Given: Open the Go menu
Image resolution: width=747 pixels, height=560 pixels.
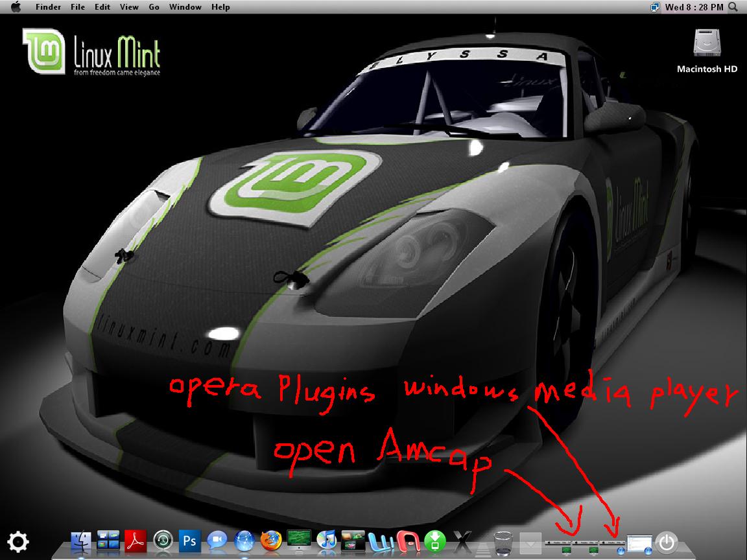Looking at the screenshot, I should pos(154,7).
